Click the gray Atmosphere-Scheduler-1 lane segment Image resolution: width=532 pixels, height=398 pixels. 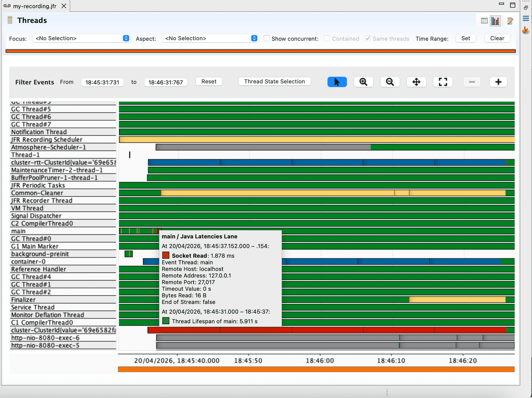pos(263,147)
